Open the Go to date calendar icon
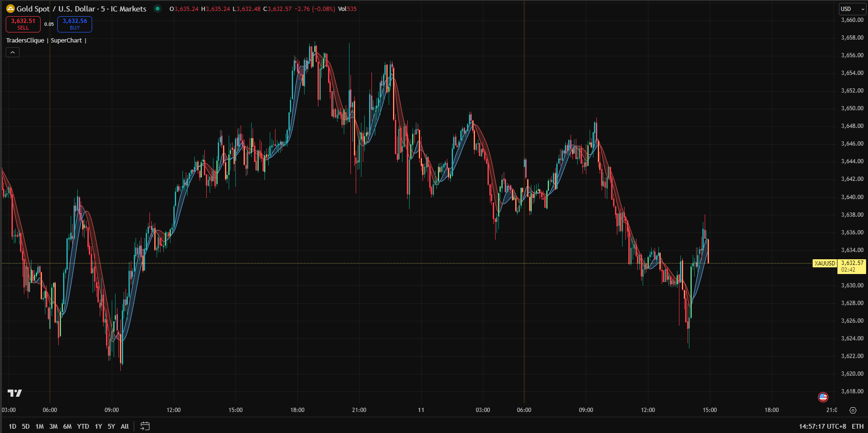This screenshot has height=433, width=868. (x=145, y=426)
